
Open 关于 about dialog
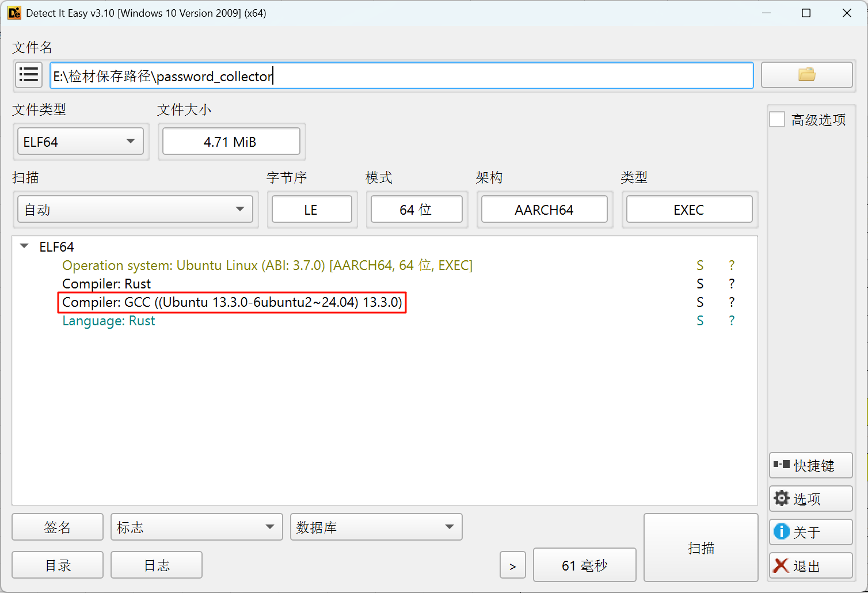pyautogui.click(x=810, y=532)
